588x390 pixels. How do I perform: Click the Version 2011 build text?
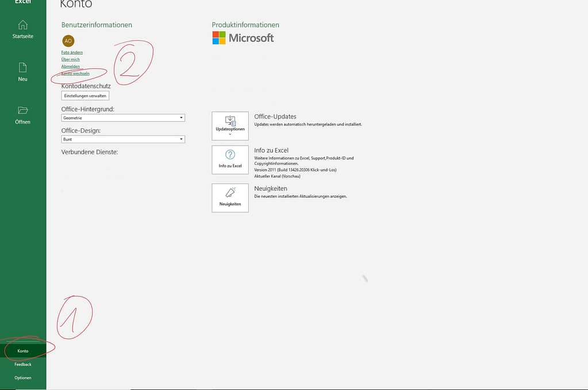[295, 170]
